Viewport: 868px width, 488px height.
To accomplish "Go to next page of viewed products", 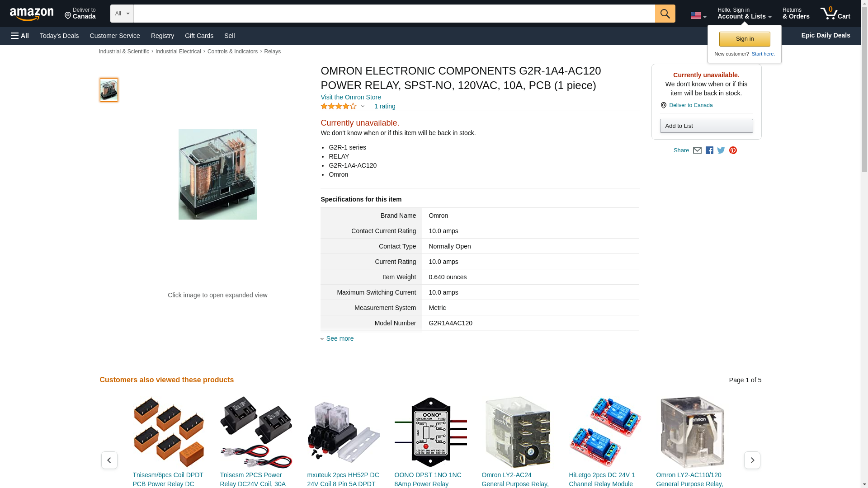I will pyautogui.click(x=752, y=460).
